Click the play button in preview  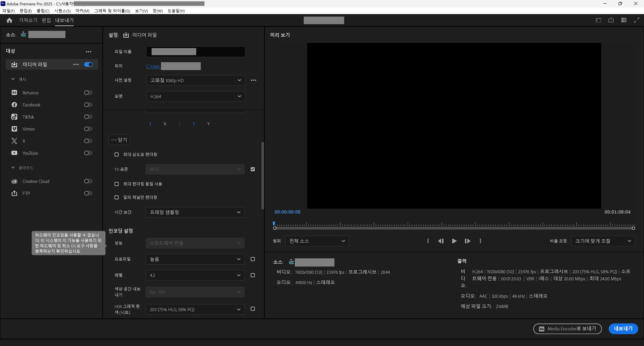tap(454, 241)
